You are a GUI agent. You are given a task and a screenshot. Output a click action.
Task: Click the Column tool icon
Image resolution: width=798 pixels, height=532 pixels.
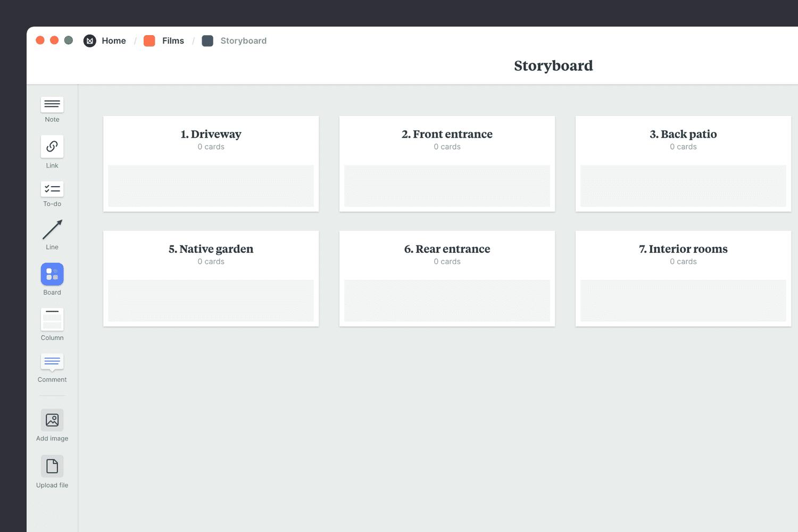click(52, 319)
